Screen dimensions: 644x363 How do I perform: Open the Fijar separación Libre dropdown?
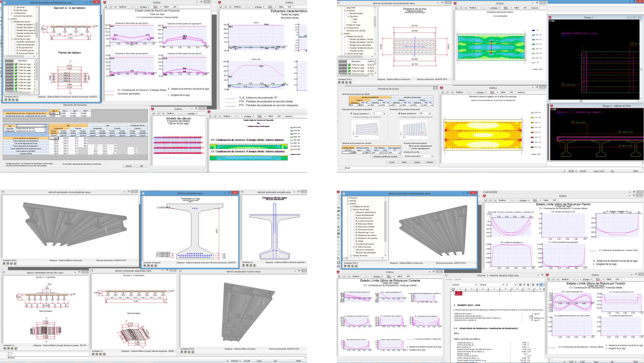400,152
